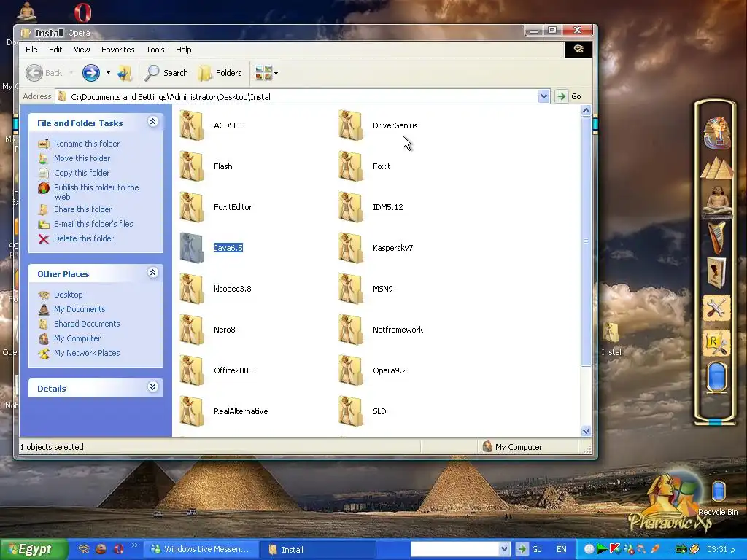Select the Flash folder icon
Screen dimensions: 747x560
192,166
